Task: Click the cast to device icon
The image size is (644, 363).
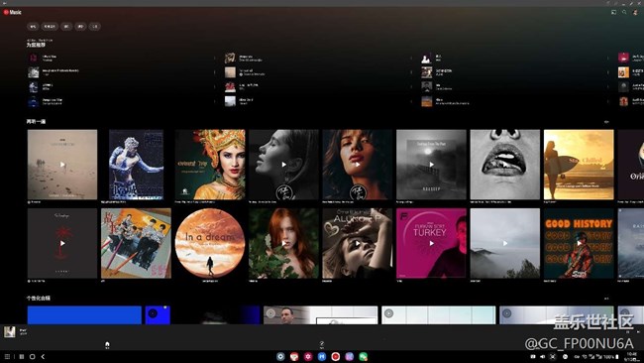Action: [613, 12]
